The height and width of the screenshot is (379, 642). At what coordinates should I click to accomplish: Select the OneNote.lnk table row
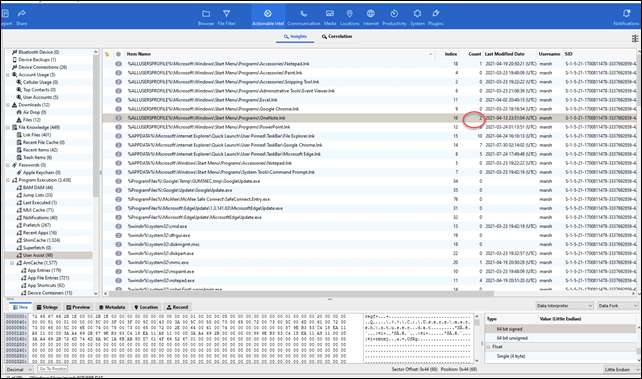[x=369, y=118]
